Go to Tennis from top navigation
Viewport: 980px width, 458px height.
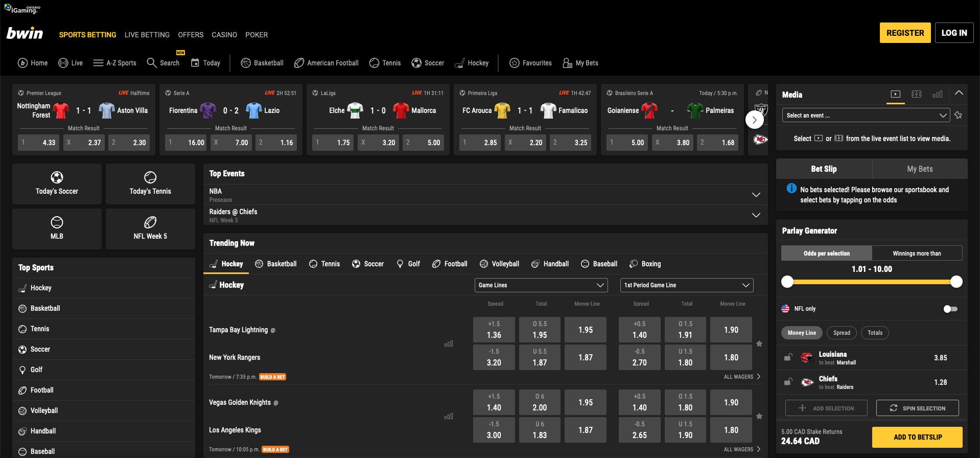[x=385, y=63]
